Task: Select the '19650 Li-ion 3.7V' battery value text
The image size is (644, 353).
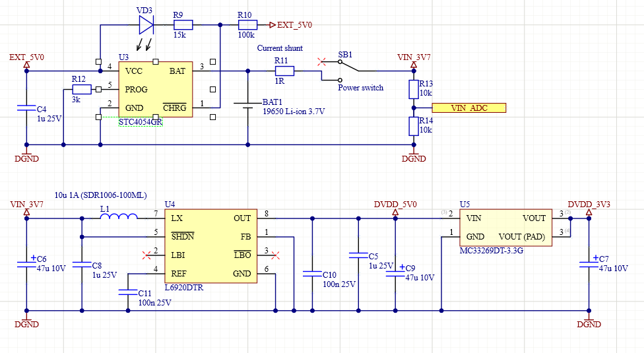Action: 294,112
